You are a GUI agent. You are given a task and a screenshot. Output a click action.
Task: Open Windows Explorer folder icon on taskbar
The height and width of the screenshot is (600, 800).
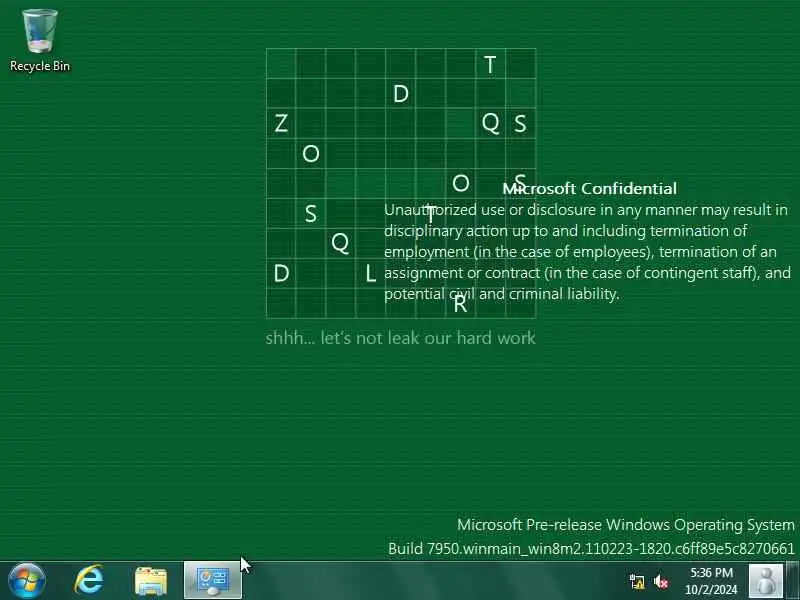151,581
